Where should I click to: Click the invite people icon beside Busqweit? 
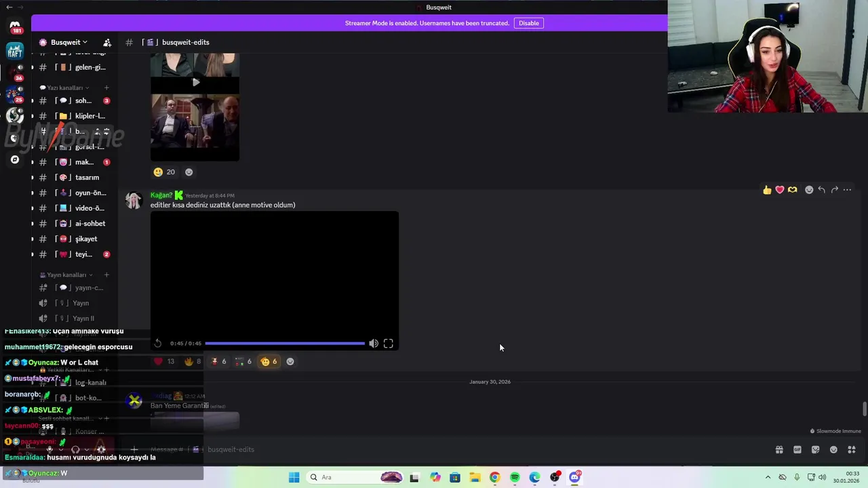click(x=106, y=42)
